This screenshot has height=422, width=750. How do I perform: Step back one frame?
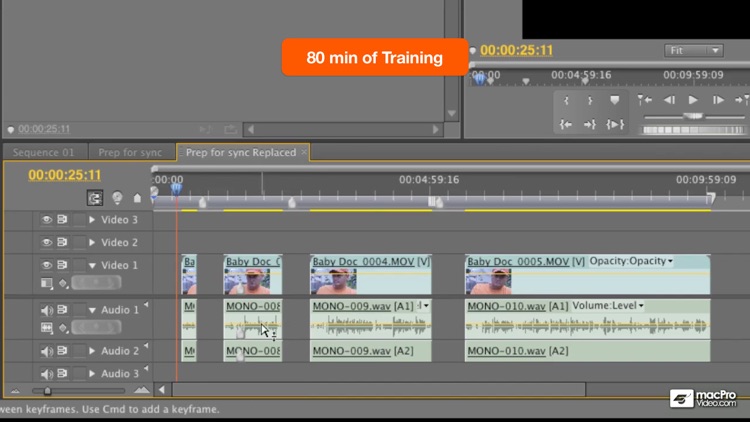669,100
